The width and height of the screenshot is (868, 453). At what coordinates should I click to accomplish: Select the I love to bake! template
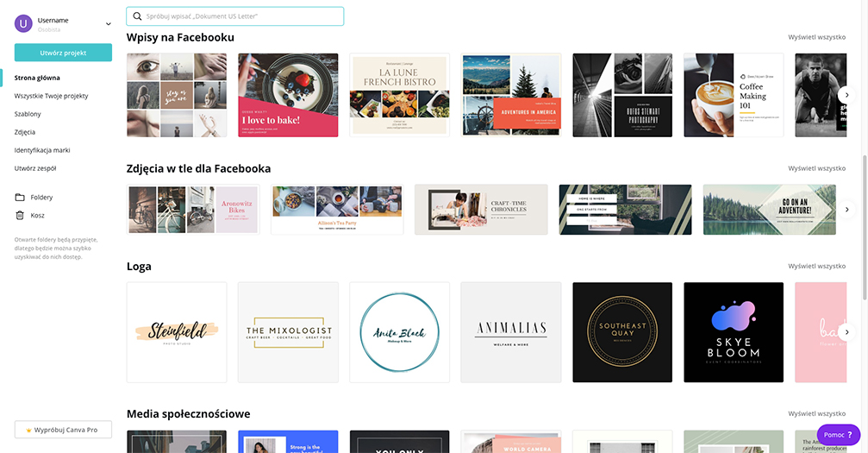pyautogui.click(x=288, y=95)
